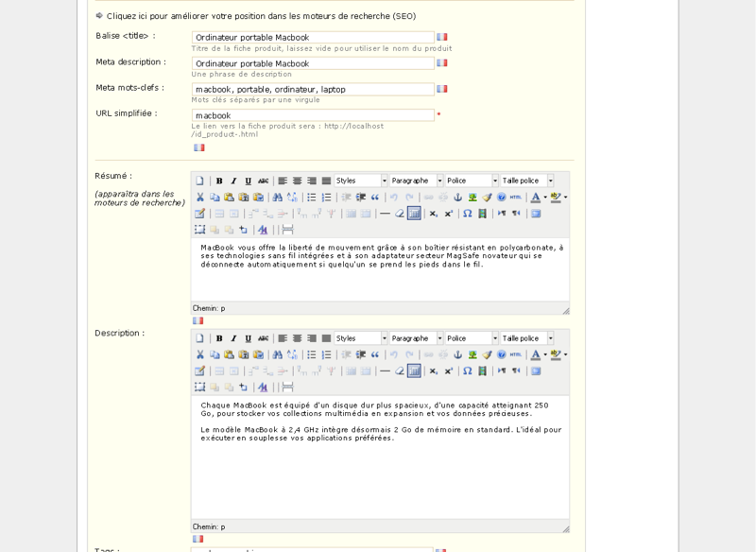Open Styles dropdown in the Description editor
Image resolution: width=756 pixels, height=552 pixels.
click(x=361, y=338)
